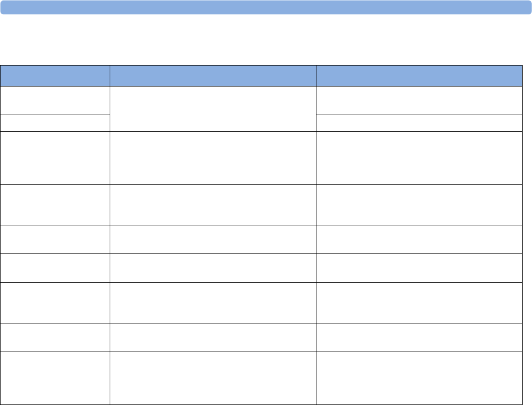Click sixth body row's right cell

[419, 267]
